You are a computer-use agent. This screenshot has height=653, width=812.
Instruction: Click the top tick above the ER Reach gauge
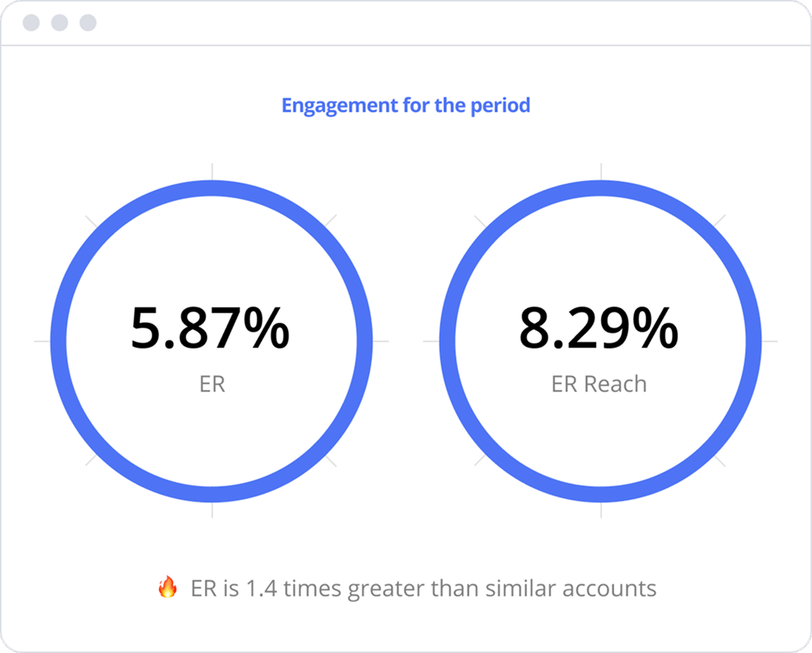tap(601, 170)
